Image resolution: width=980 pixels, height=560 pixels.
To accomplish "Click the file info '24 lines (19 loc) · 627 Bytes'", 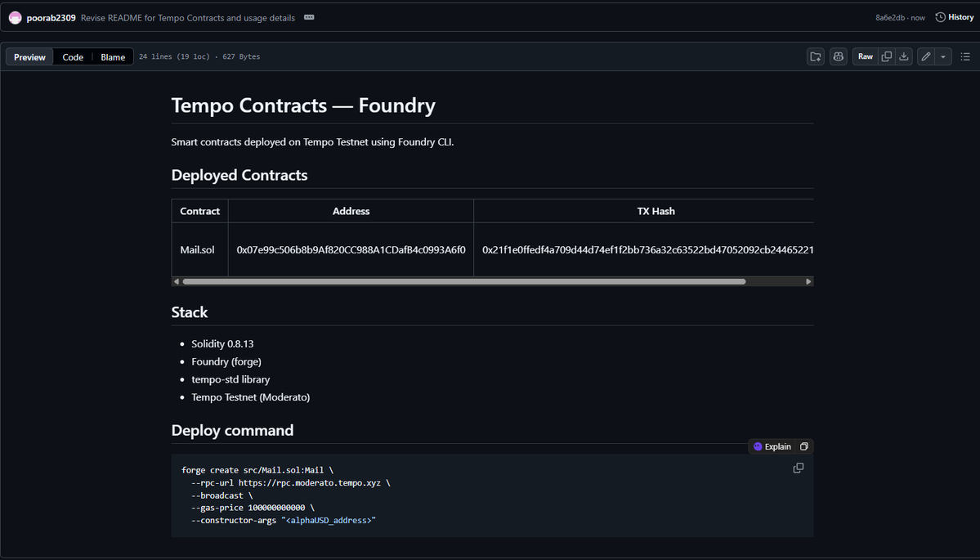I will click(x=199, y=56).
